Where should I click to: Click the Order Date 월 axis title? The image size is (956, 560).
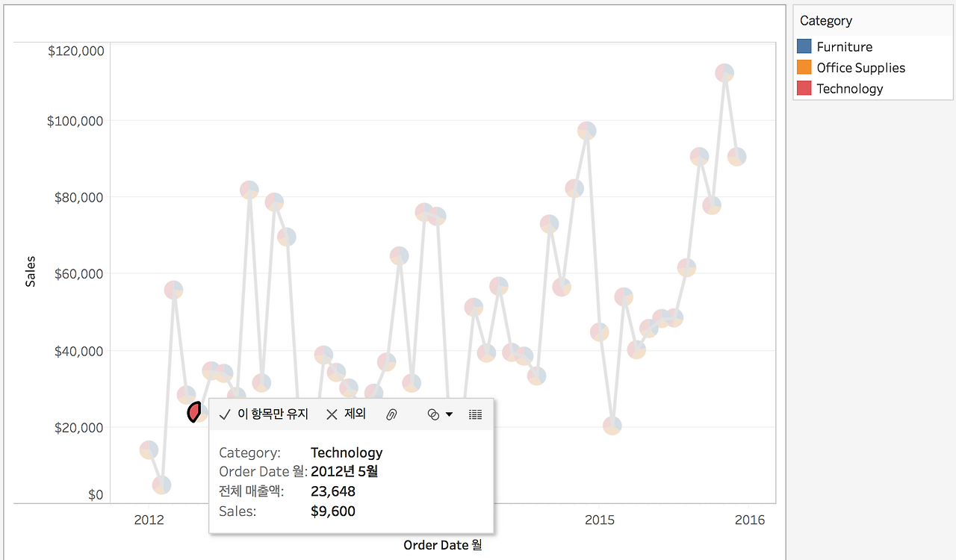pyautogui.click(x=443, y=545)
